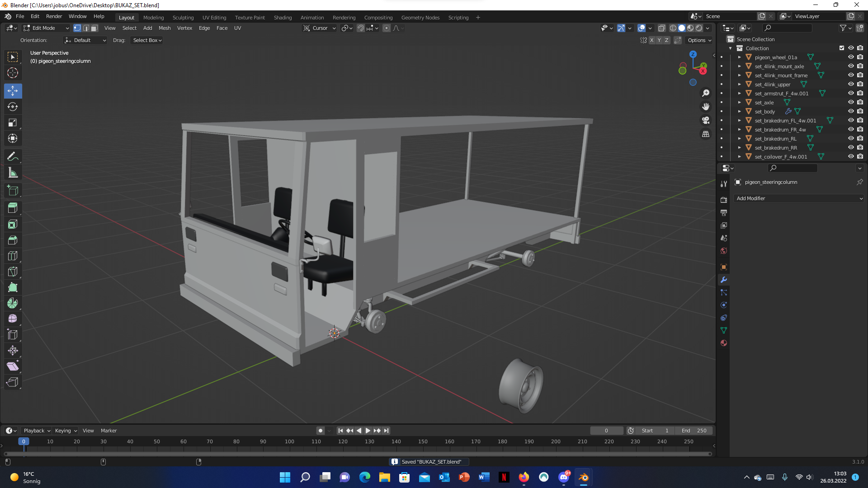The height and width of the screenshot is (488, 868).
Task: Click frame 100 on the timeline
Action: click(x=289, y=442)
